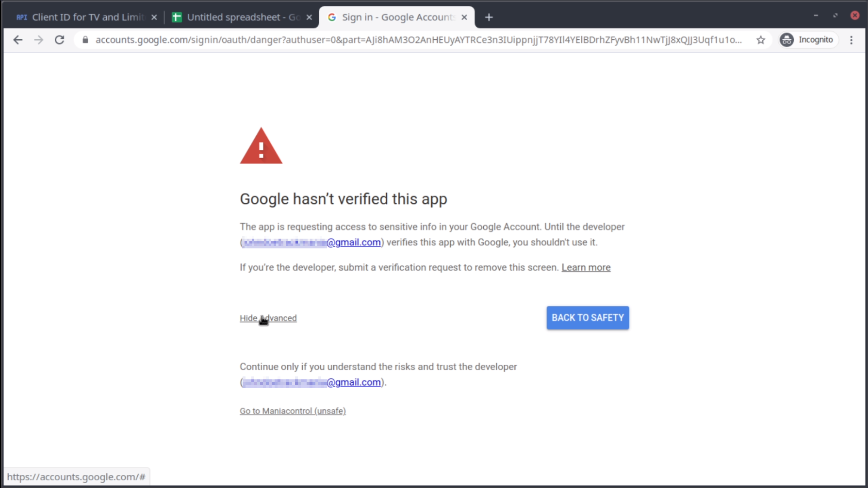Close the Untitled spreadsheet tab
This screenshot has width=868, height=488.
[x=309, y=17]
